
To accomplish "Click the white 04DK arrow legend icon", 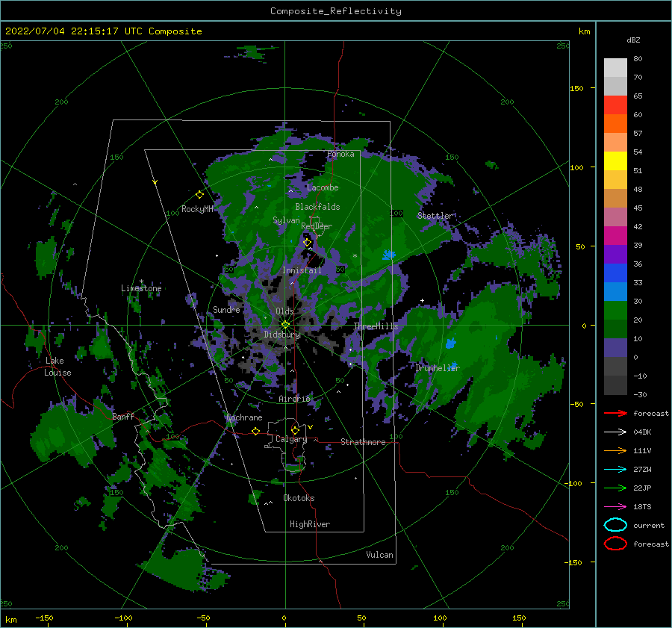I will click(615, 432).
